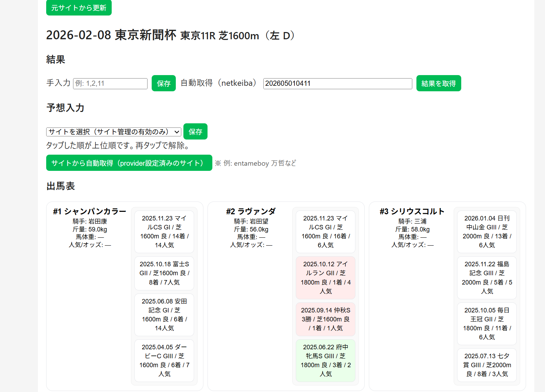Click シャンパンカラー's 2025.10.18 富士S race card
The width and height of the screenshot is (545, 392).
coord(164,273)
